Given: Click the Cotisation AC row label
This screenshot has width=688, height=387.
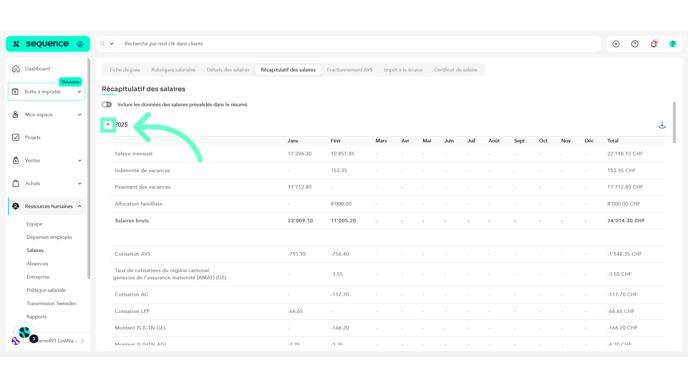Looking at the screenshot, I should [x=131, y=294].
